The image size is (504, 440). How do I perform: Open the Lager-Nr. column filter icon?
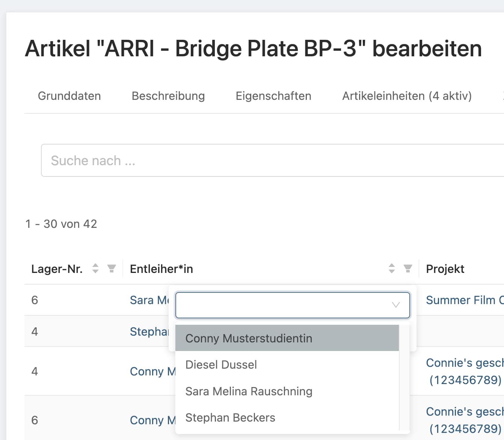pyautogui.click(x=112, y=268)
